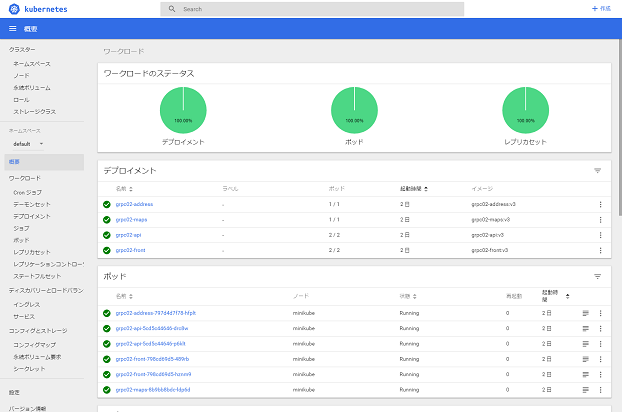Screen dimensions: 622x412
Task: Select ネームスペース in sidebar
Action: [32, 64]
